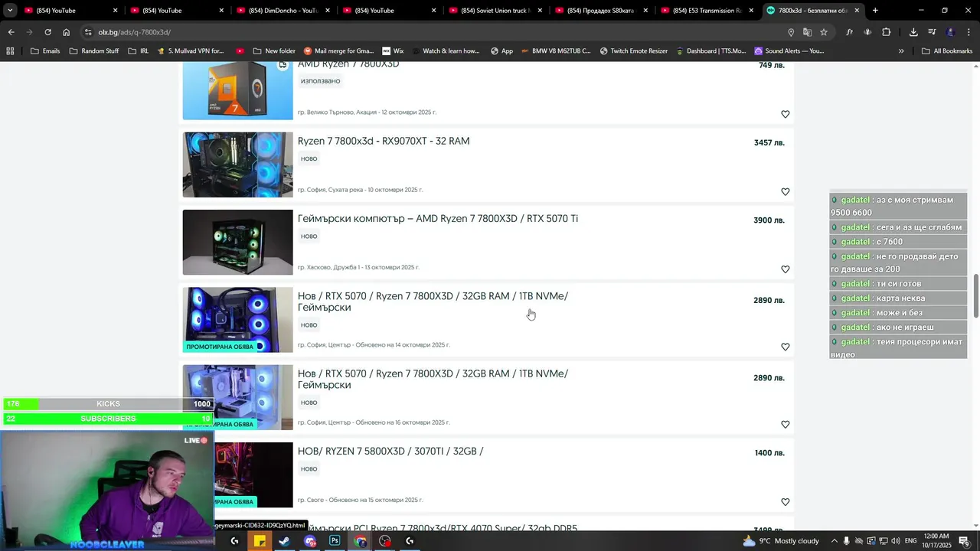Expand the Emails bookmark folder
The height and width of the screenshot is (551, 980).
45,51
